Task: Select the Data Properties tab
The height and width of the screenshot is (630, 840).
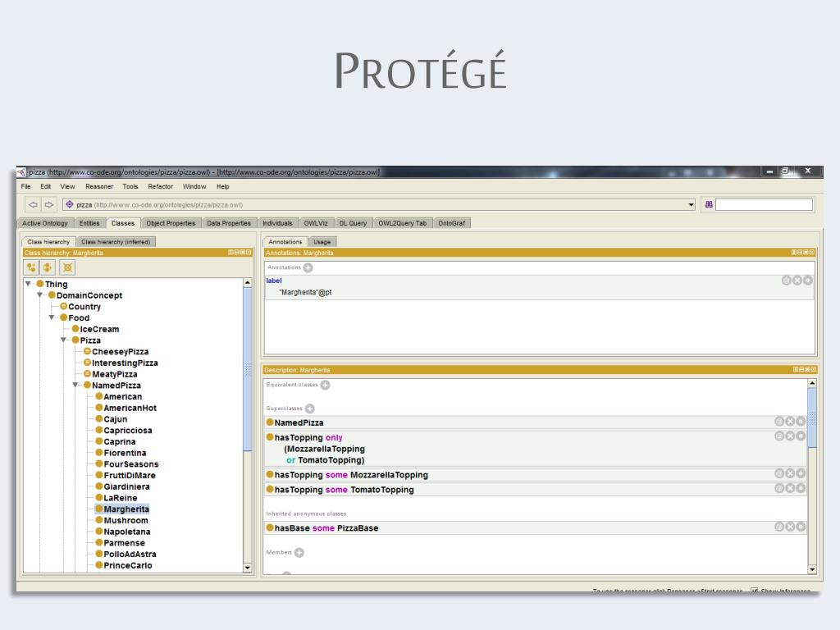Action: coord(229,223)
